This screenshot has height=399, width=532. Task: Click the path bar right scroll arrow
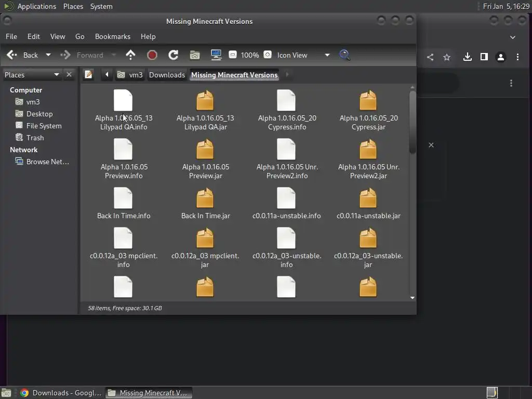287,74
